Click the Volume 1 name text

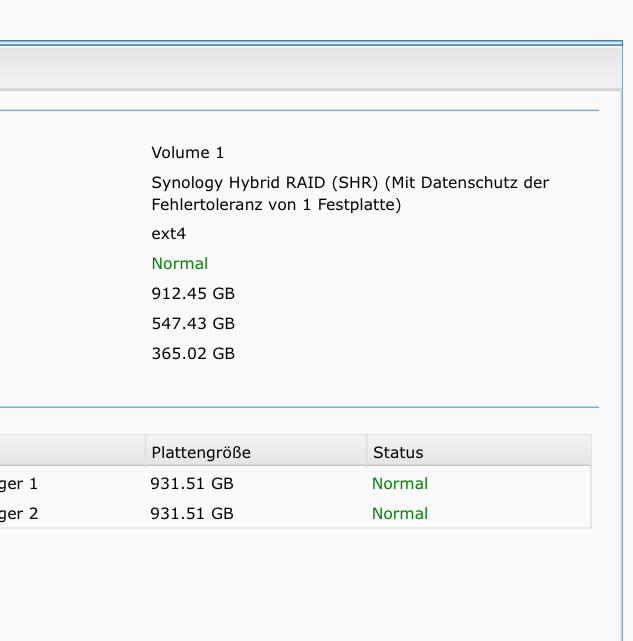tap(188, 153)
